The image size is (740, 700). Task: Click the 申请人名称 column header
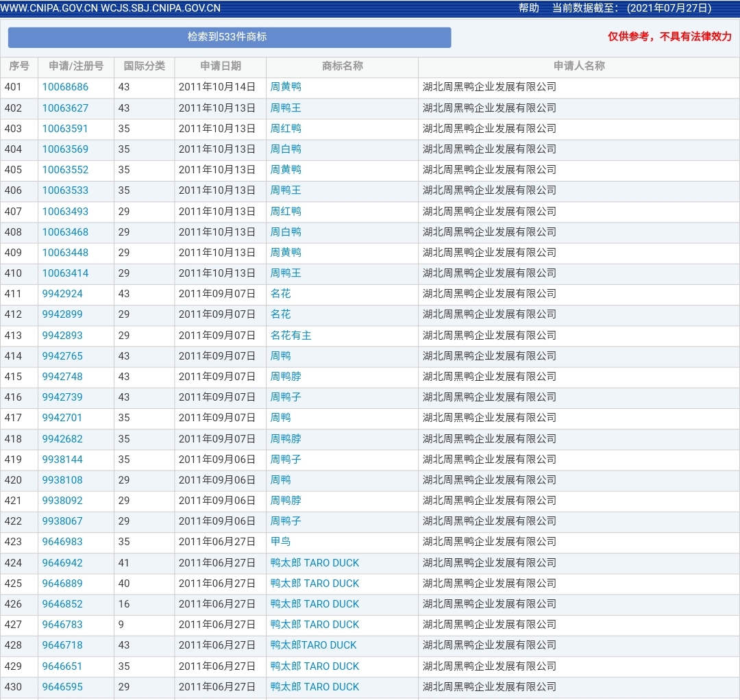(579, 66)
